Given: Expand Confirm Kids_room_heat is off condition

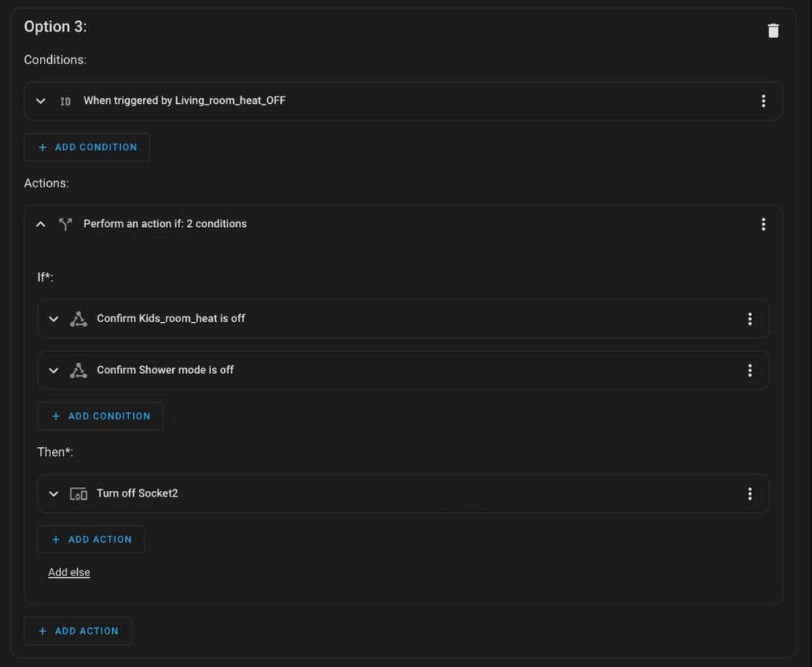Looking at the screenshot, I should click(54, 319).
